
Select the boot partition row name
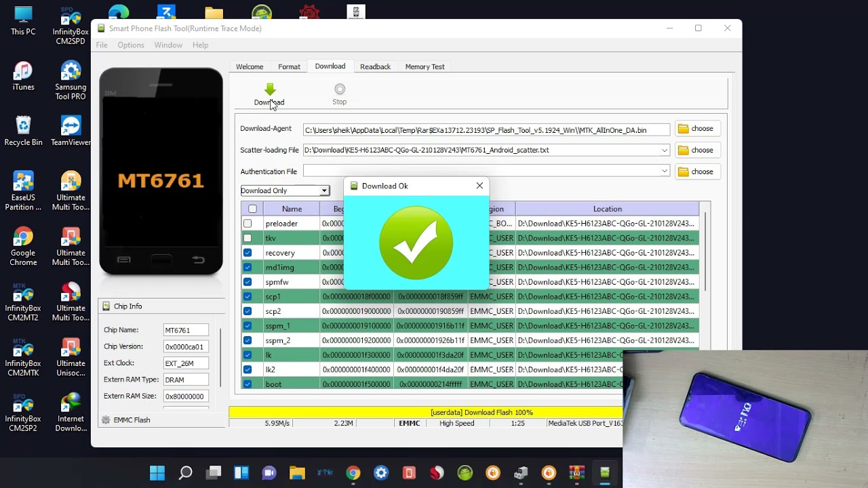click(x=273, y=384)
